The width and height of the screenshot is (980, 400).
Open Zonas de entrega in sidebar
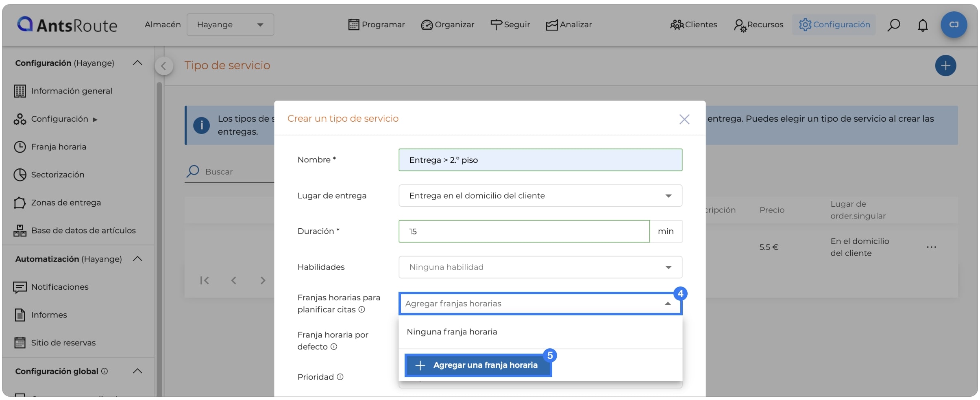point(66,202)
